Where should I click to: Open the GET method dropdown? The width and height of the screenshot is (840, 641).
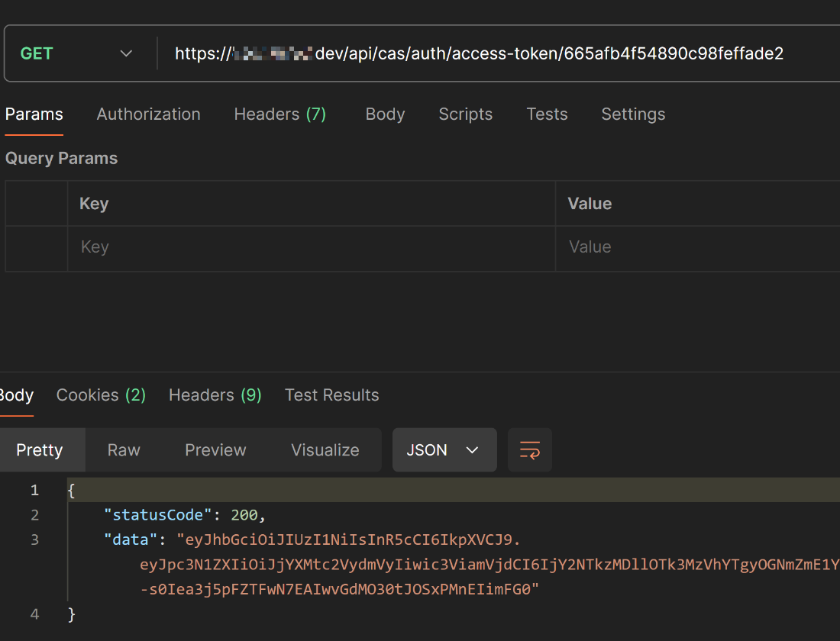(76, 53)
